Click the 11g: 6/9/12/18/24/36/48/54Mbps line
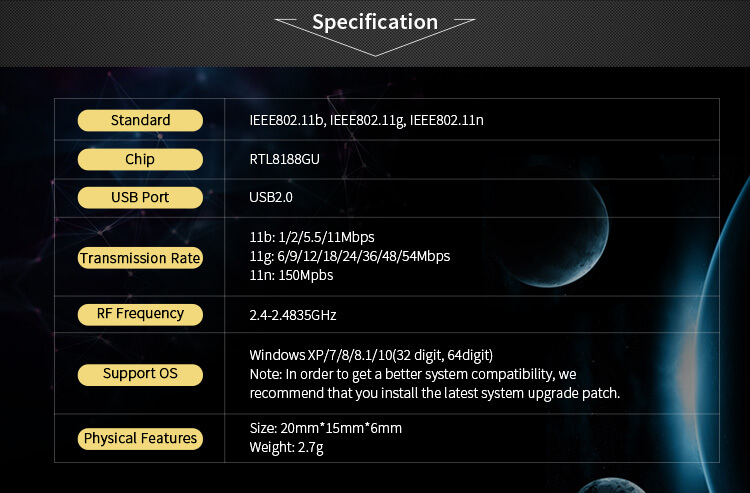The image size is (750, 493). [350, 256]
